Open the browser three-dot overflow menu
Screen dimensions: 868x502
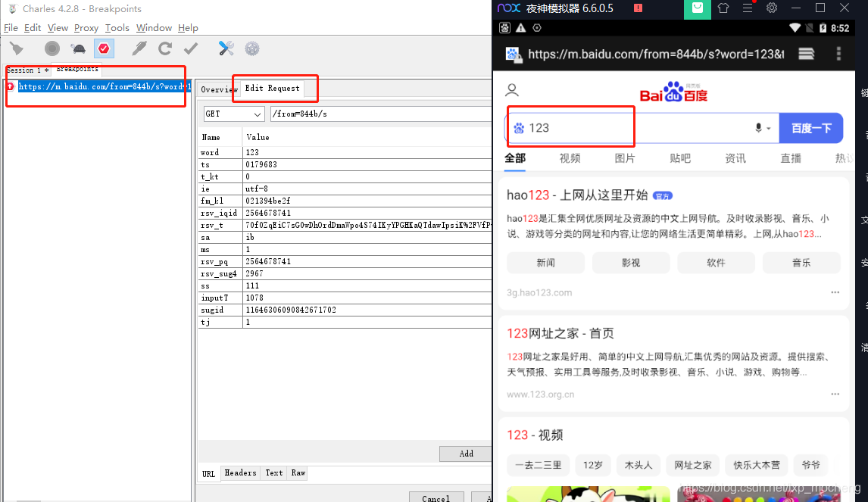[x=838, y=54]
